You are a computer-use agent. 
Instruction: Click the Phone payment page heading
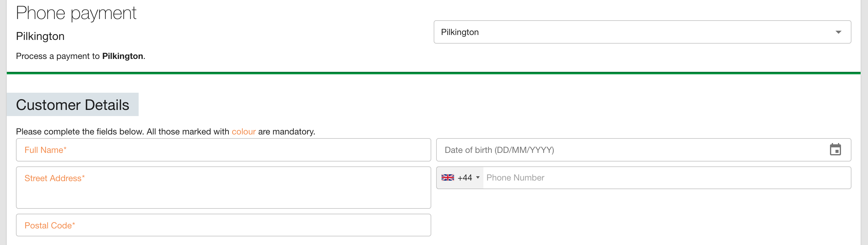[76, 13]
